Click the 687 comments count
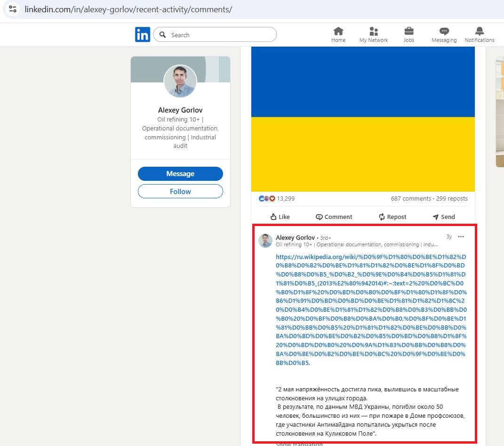This screenshot has width=504, height=446. (411, 198)
